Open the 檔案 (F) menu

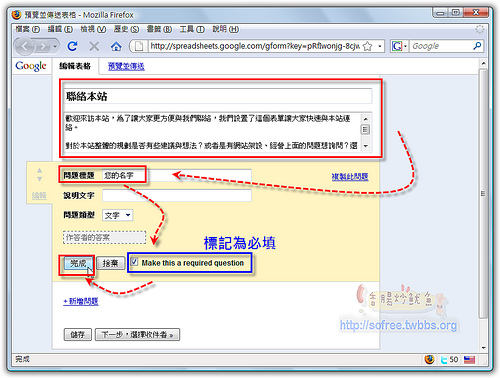click(x=27, y=29)
